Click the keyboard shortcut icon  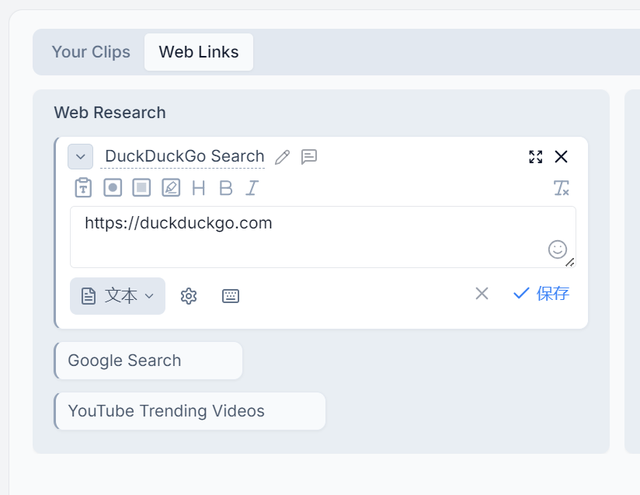point(231,296)
